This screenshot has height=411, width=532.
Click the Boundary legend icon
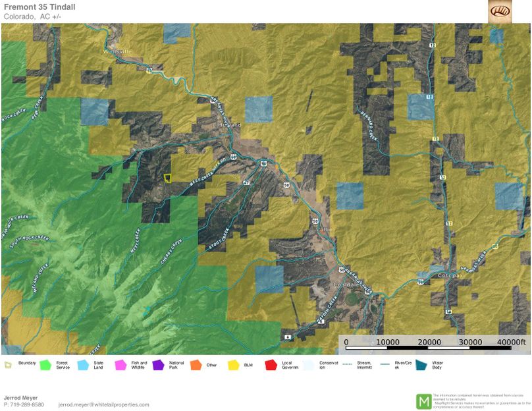pos(8,364)
